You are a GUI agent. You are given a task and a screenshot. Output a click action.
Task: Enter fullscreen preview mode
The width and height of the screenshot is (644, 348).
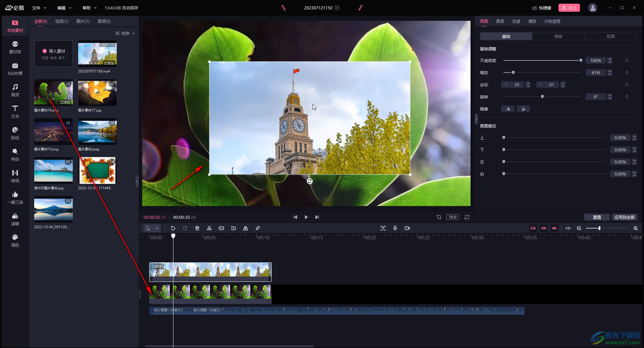tap(467, 217)
